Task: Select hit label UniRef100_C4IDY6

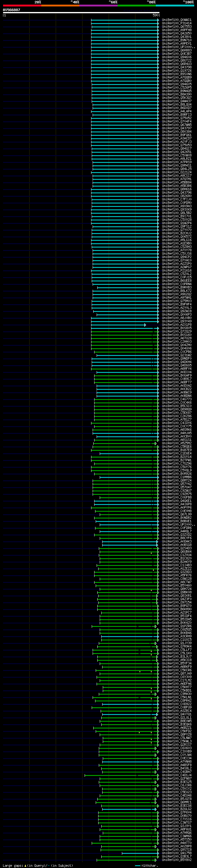Action: [x=176, y=423]
